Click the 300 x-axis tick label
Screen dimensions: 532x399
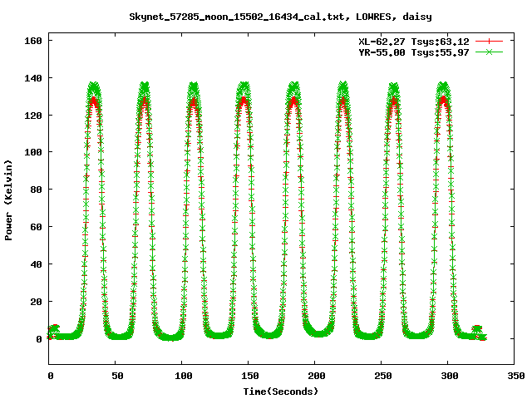pos(450,376)
